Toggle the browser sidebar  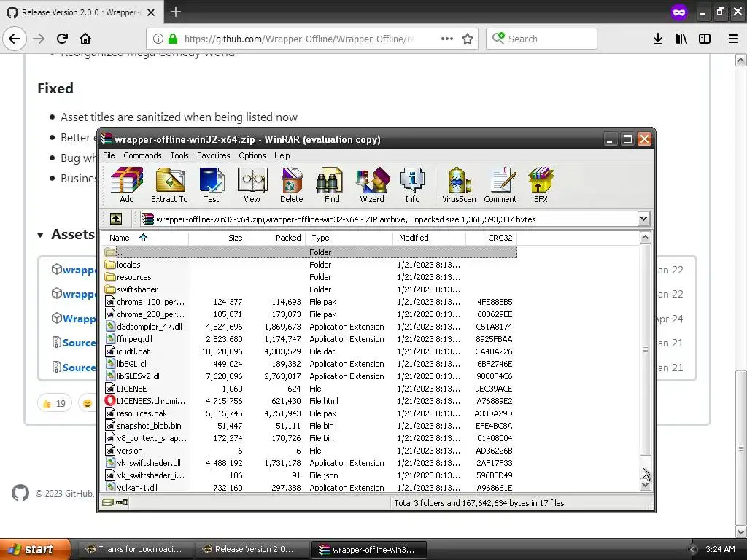click(x=705, y=39)
